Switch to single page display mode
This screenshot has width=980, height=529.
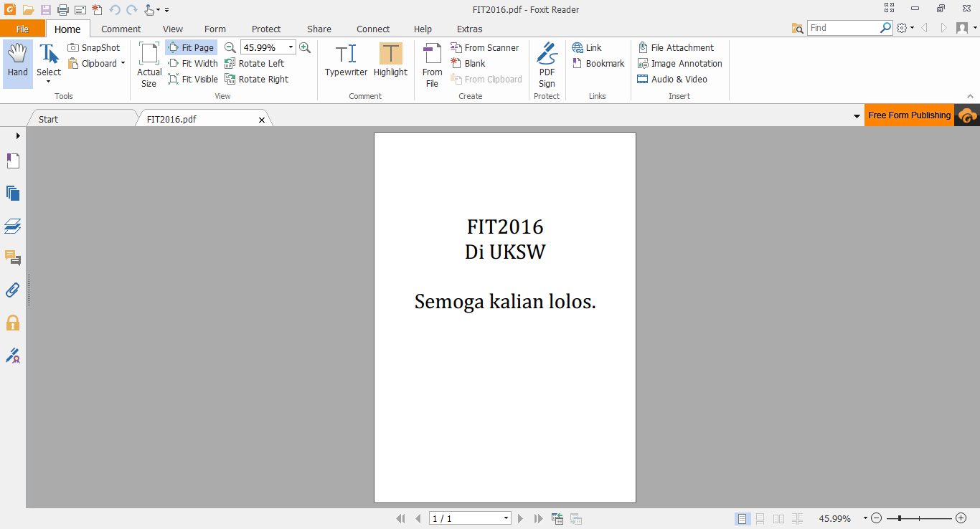click(x=743, y=518)
